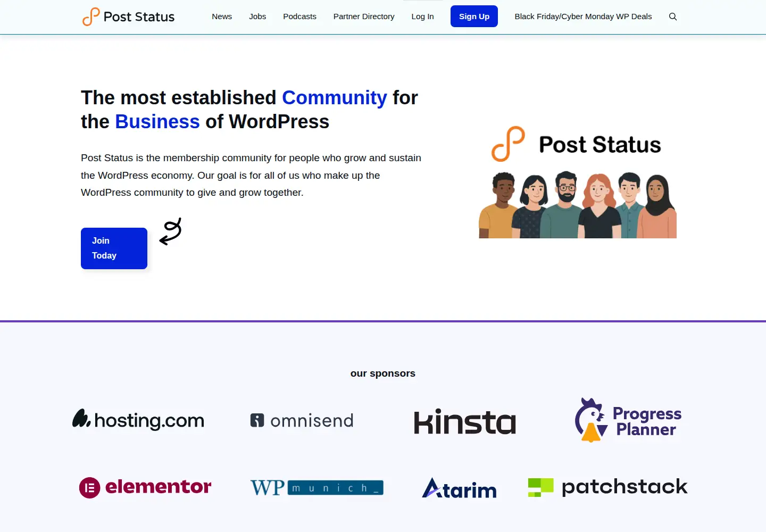Click the blue Sign Up button

coord(474,16)
